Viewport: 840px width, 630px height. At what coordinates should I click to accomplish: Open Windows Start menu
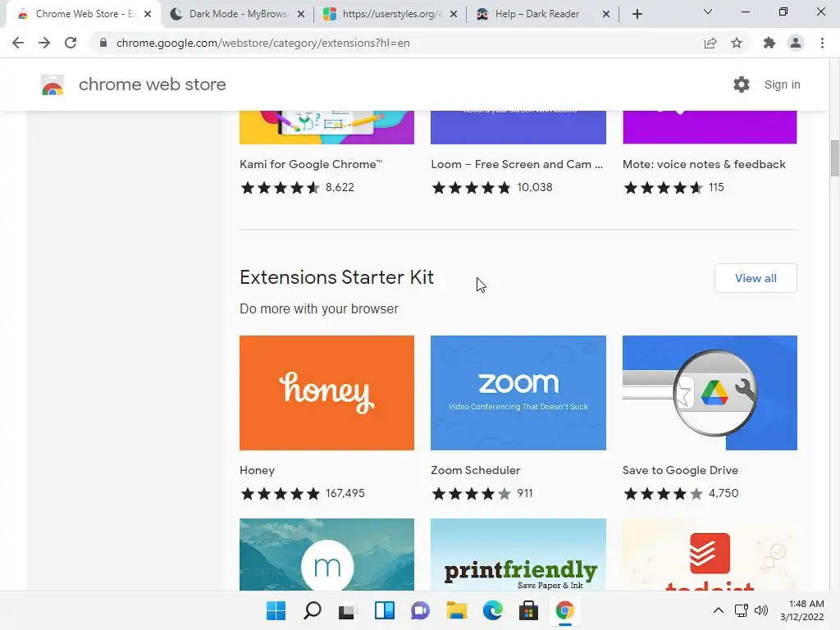(x=276, y=610)
